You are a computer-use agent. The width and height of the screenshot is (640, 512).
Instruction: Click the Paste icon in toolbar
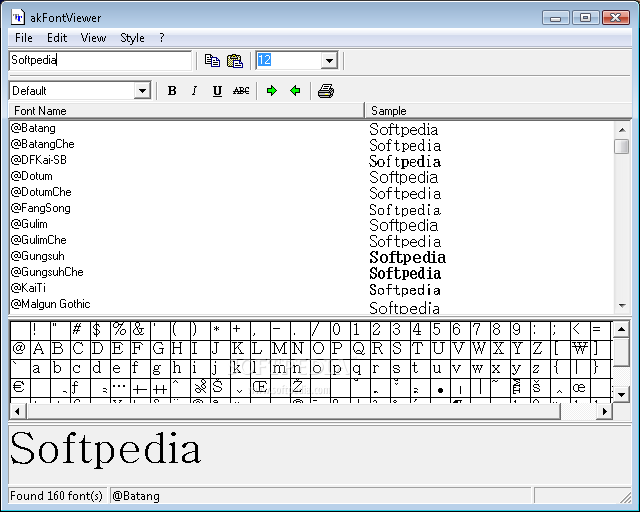click(235, 60)
